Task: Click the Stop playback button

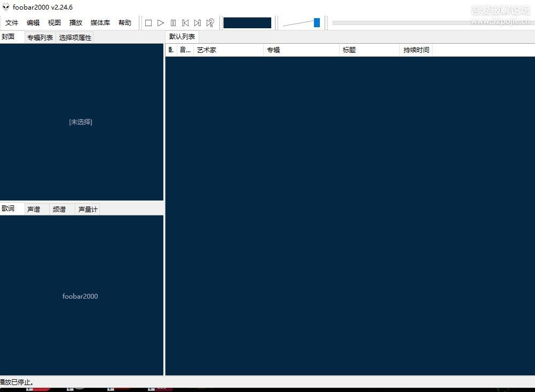Action: coord(148,23)
